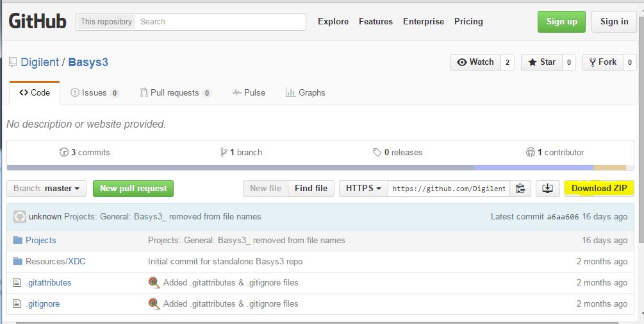Image resolution: width=644 pixels, height=324 pixels.
Task: Fork the Basys3 repository
Action: coord(603,62)
